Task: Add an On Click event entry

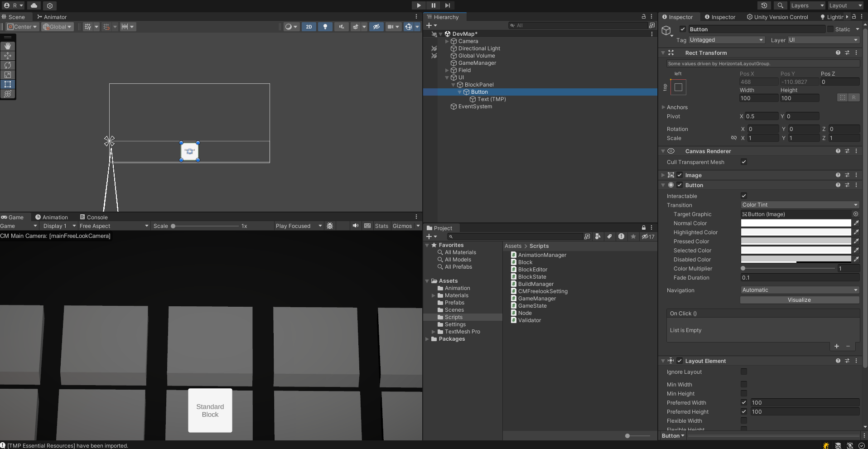Action: coord(837,346)
